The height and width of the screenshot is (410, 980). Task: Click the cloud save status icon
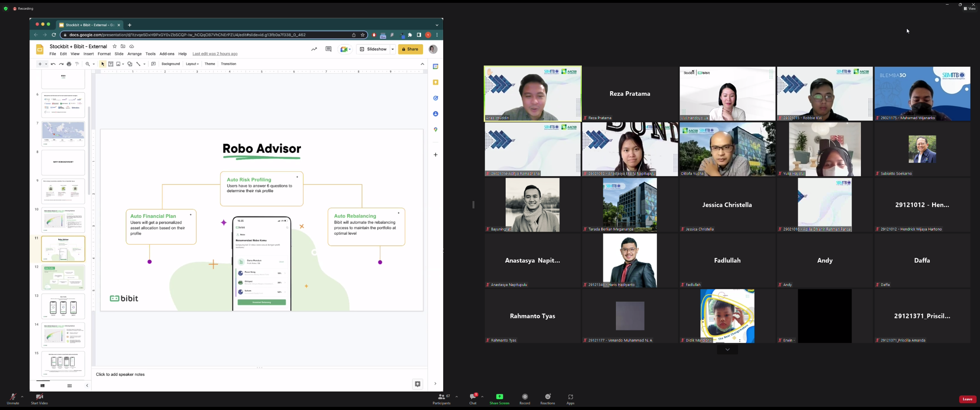tap(132, 46)
